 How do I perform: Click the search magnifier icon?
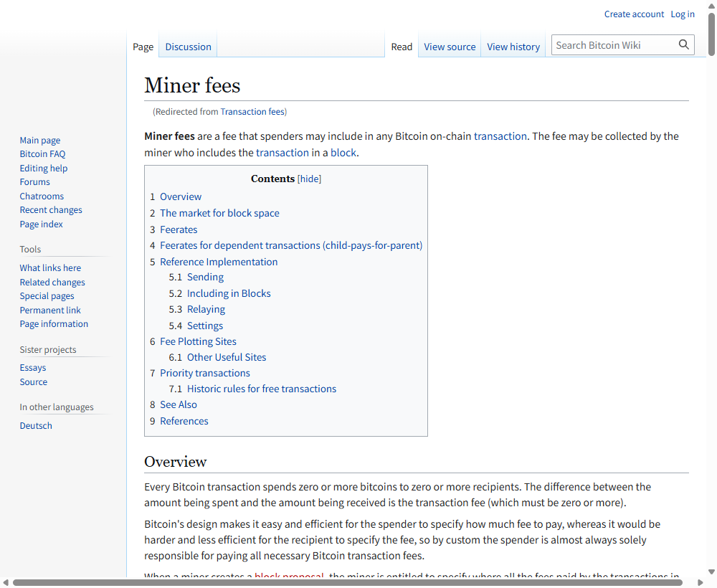683,44
